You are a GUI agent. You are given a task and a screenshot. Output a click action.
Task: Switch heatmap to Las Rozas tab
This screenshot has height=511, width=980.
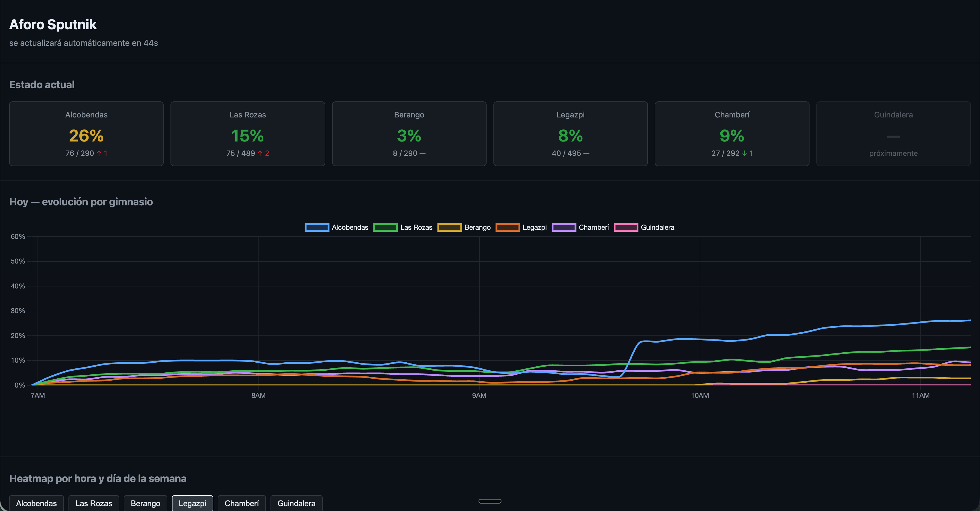tap(94, 503)
